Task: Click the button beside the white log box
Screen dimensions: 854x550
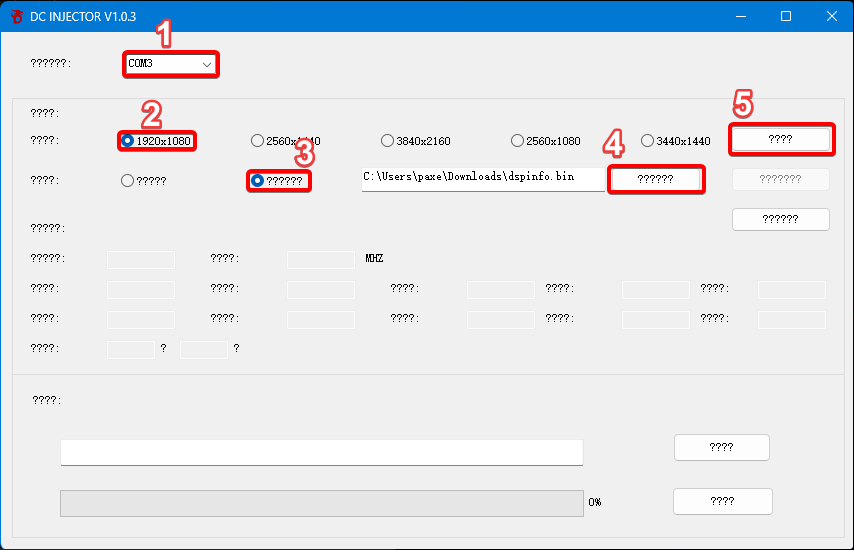Action: (722, 448)
